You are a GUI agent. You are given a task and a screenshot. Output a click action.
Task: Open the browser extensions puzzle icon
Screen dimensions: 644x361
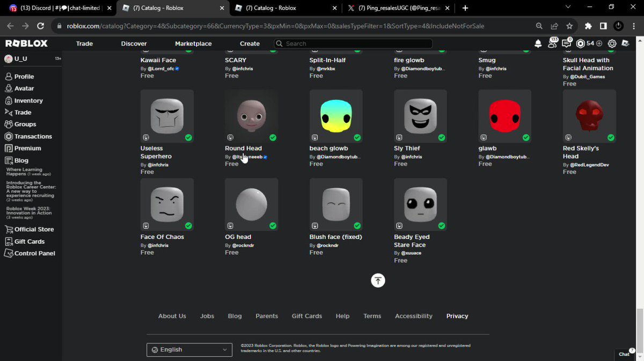click(x=588, y=26)
